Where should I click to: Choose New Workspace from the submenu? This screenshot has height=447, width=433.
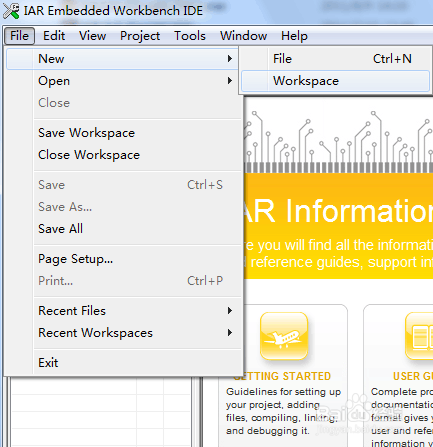[x=335, y=81]
